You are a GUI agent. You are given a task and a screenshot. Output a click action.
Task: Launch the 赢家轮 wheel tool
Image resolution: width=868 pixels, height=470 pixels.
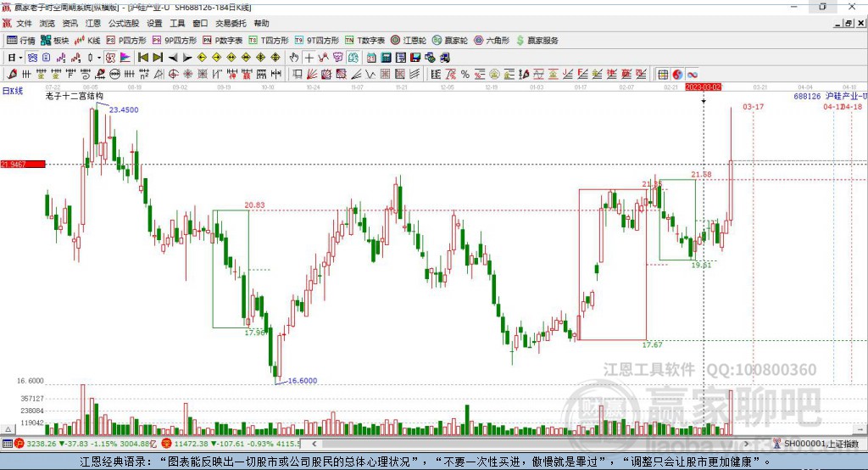(449, 41)
